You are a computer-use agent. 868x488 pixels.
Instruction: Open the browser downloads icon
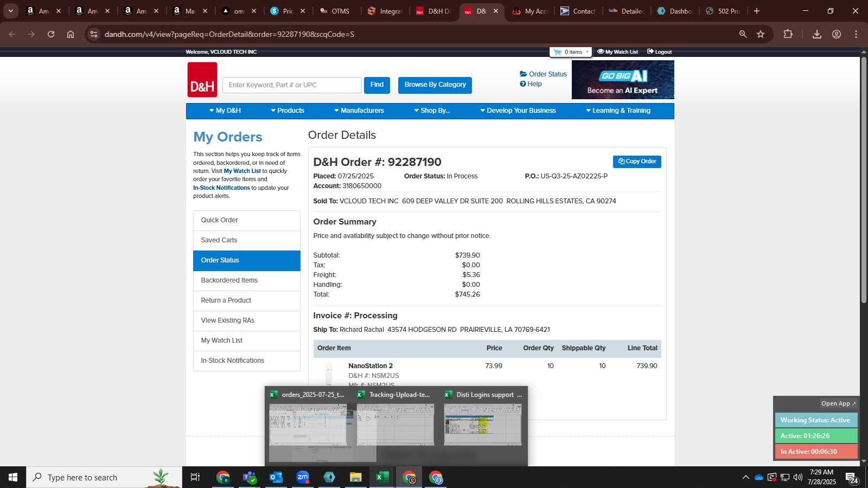817,34
